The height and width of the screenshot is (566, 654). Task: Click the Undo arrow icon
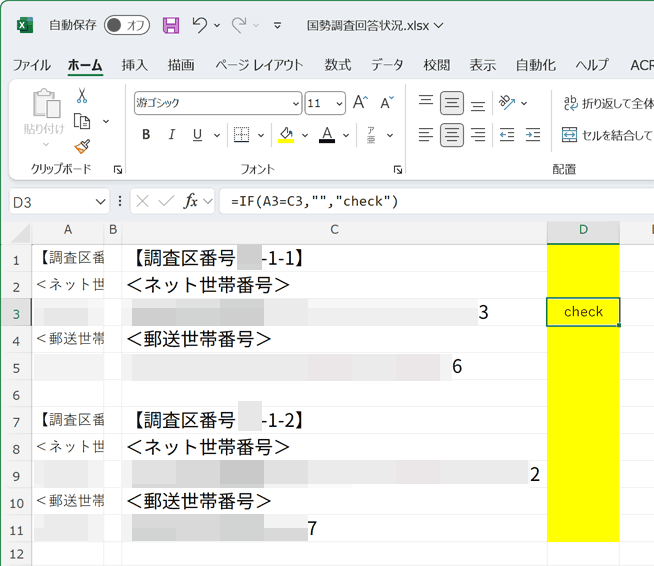(200, 25)
